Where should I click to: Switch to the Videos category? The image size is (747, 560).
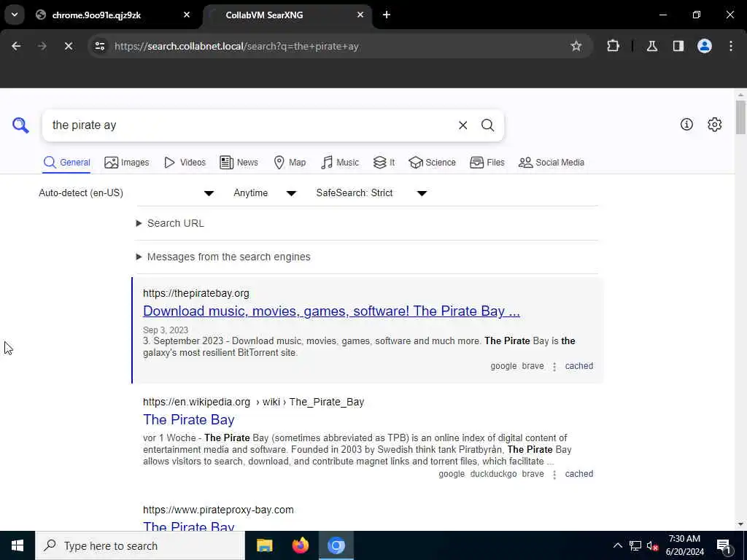pos(185,163)
